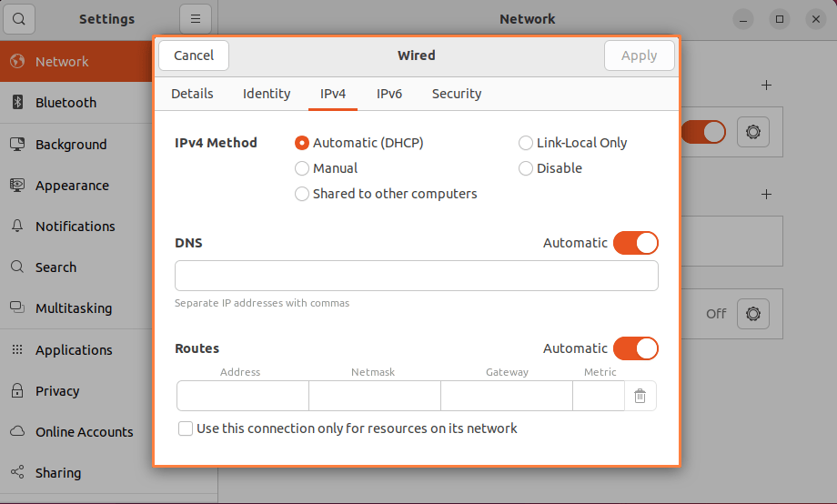Switch to the Details tab
Viewport: 837px width, 504px height.
click(x=192, y=94)
